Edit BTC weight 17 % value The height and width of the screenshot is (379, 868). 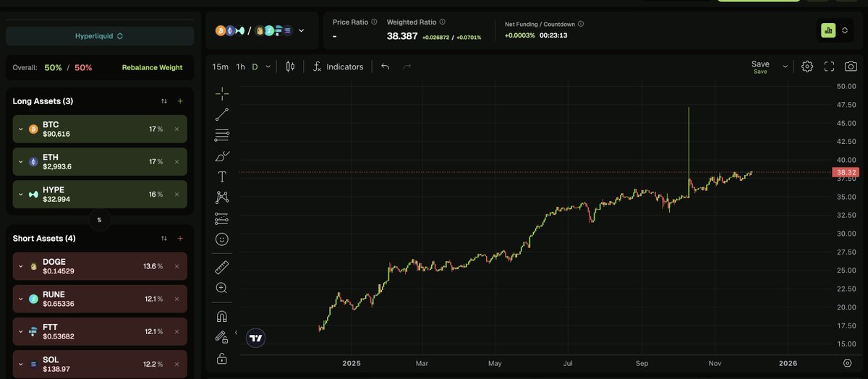(x=156, y=129)
